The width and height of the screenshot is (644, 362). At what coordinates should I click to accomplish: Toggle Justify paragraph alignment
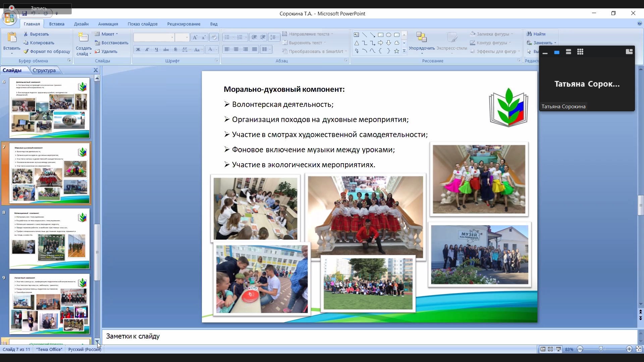point(255,49)
